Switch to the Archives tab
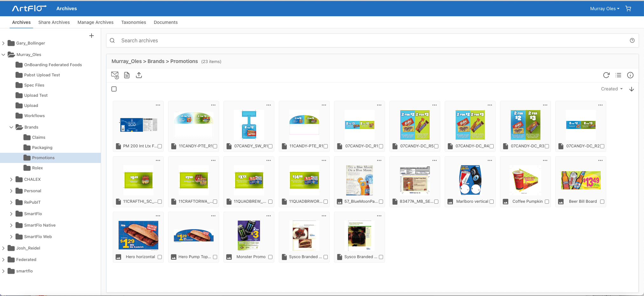 [x=21, y=22]
